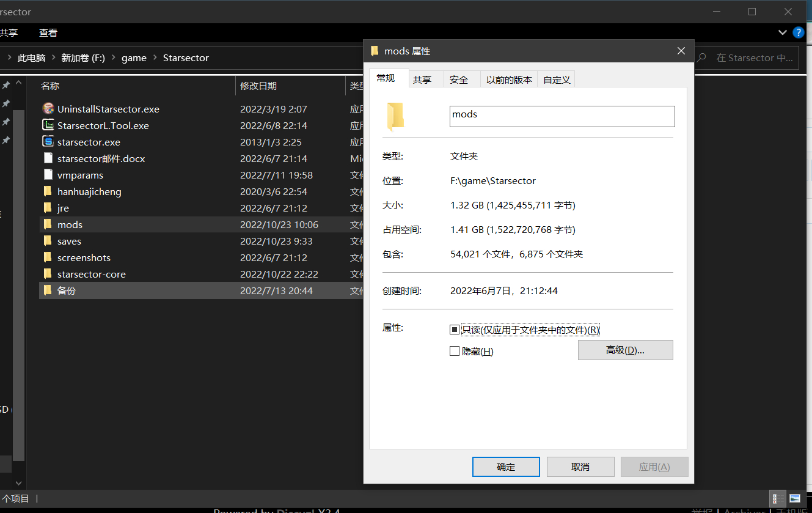Image resolution: width=812 pixels, height=513 pixels.
Task: Select the StarsectorL.Tool.exe icon
Action: pyautogui.click(x=48, y=125)
